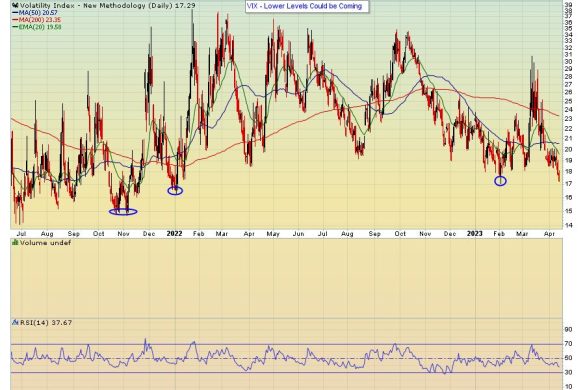Click the RSI 70 overbought level label
This screenshot has height=390, width=585.
pyautogui.click(x=569, y=344)
